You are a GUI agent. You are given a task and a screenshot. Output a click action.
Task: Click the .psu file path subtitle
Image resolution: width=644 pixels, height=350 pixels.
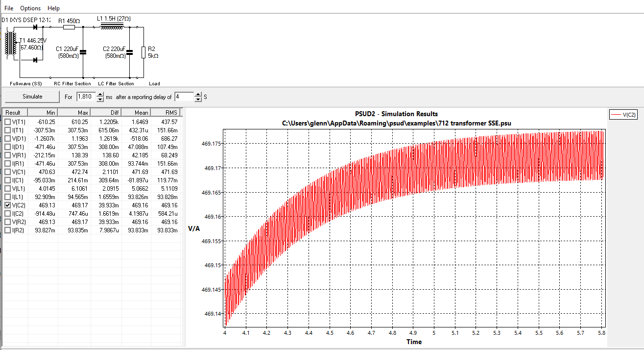(x=396, y=123)
